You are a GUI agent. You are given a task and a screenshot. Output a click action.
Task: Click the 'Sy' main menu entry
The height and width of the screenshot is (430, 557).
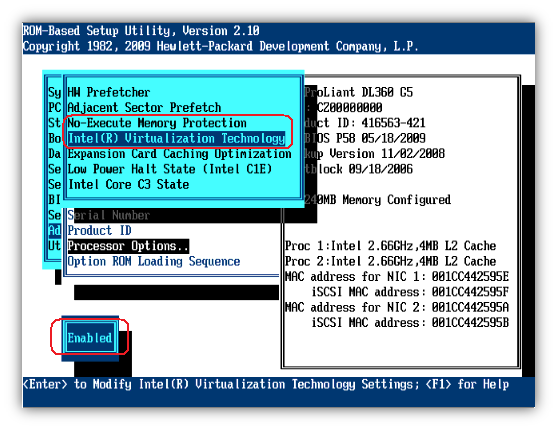point(54,92)
